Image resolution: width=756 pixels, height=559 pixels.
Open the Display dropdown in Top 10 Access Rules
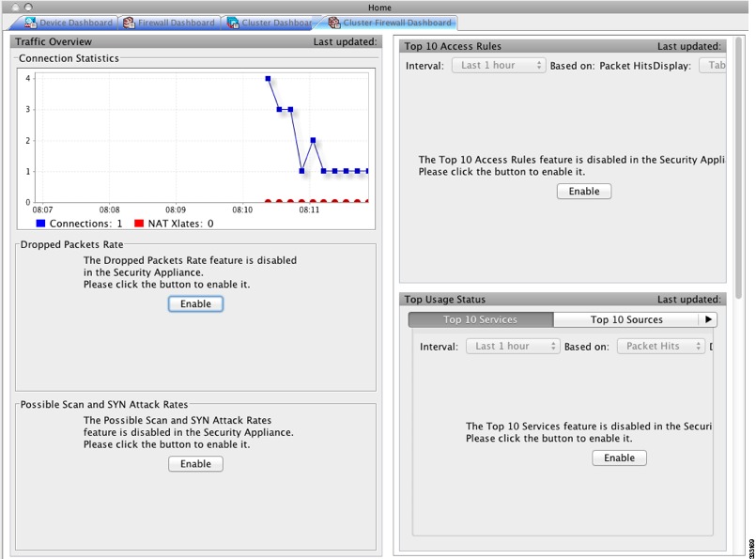click(x=713, y=66)
